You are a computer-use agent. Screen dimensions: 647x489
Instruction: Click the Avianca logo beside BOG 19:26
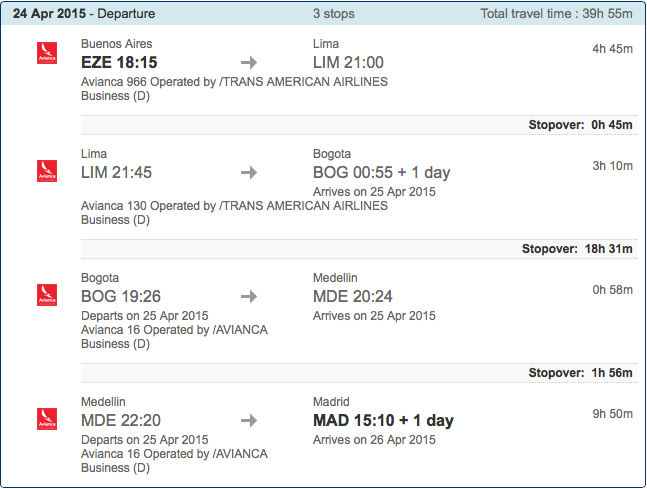click(47, 295)
